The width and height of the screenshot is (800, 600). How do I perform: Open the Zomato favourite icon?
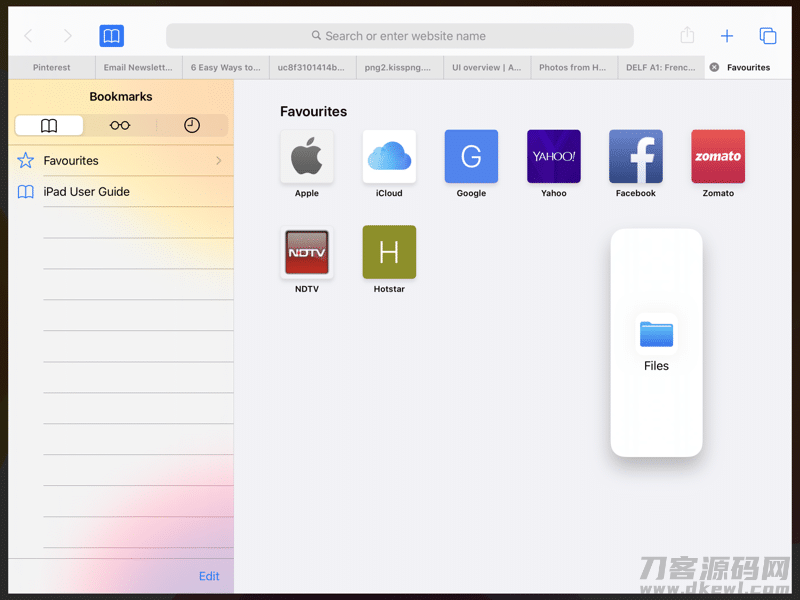click(718, 156)
